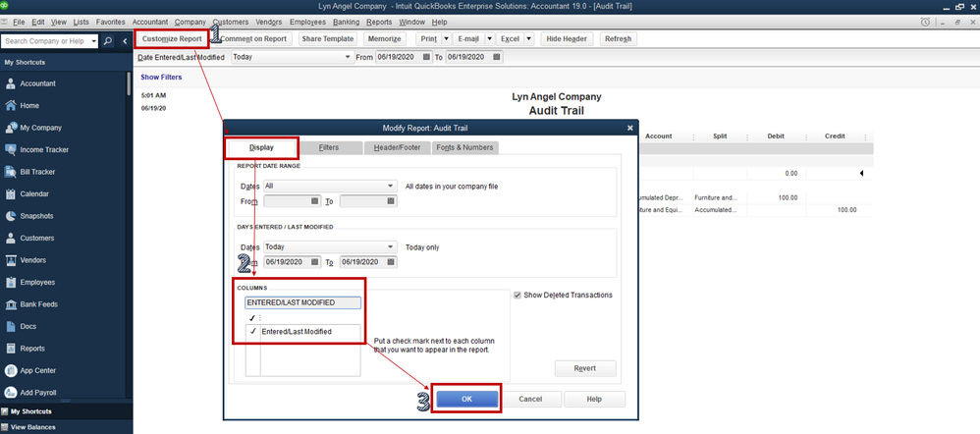Viewport: 980px width, 434px height.
Task: Open the Reports shortcut in sidebar
Action: click(11, 349)
